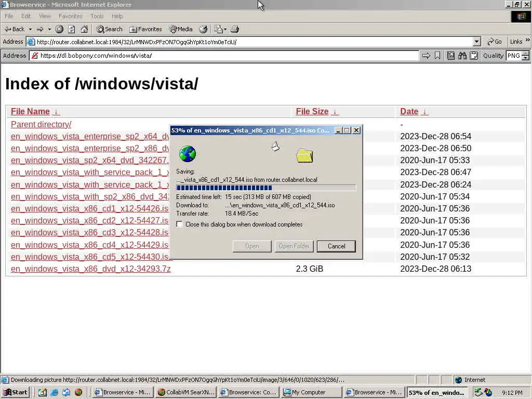Launch Internet Explorer from quick launch

point(54,392)
